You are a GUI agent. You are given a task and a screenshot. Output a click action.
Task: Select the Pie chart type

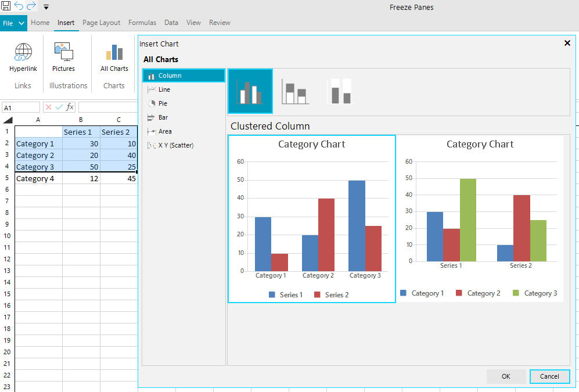click(163, 103)
